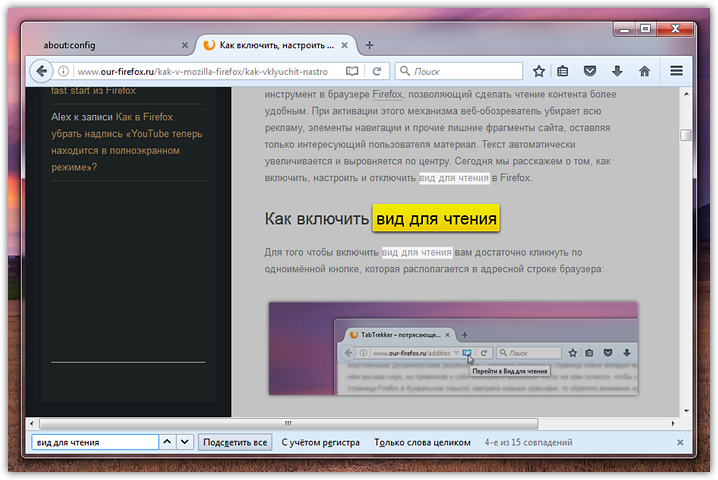Screen dimensions: 718x480
Task: Click the vertical scrollbar thumb
Action: coord(686,135)
